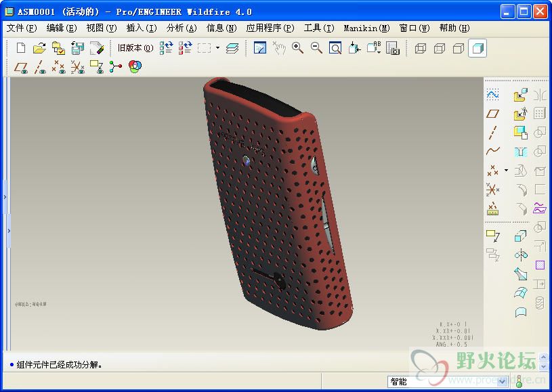
Task: Save the model with the floppy disk icon
Action: [77, 48]
